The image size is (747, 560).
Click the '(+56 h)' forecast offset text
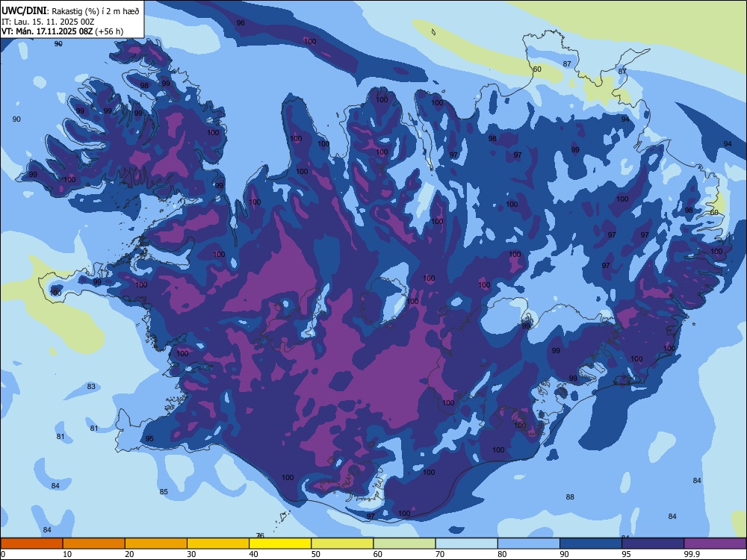[x=109, y=31]
